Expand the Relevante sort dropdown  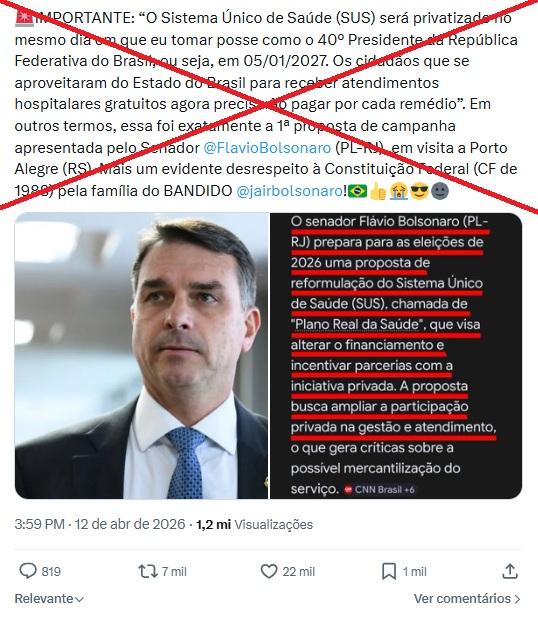click(49, 599)
